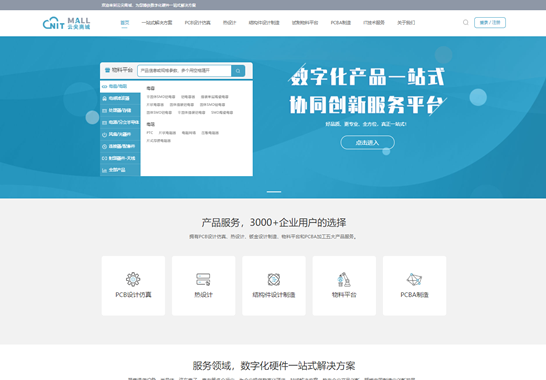Click the 登录 / 注册 button
This screenshot has height=380, width=546.
(x=490, y=23)
